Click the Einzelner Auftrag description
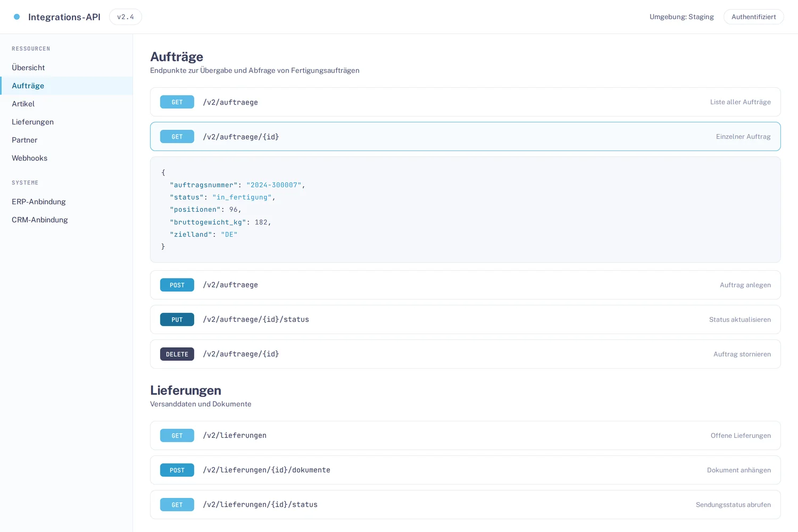Image resolution: width=798 pixels, height=532 pixels. tap(743, 137)
